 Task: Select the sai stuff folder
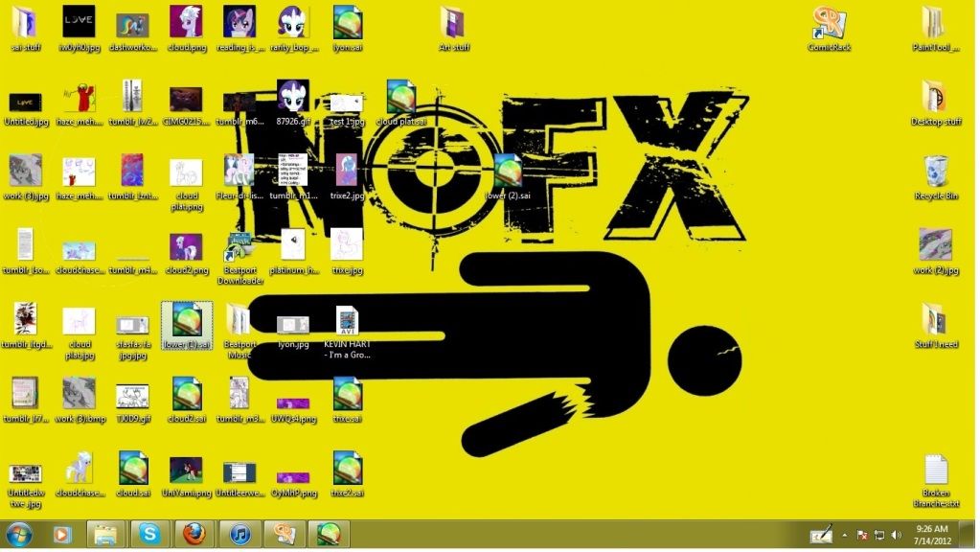click(x=26, y=28)
